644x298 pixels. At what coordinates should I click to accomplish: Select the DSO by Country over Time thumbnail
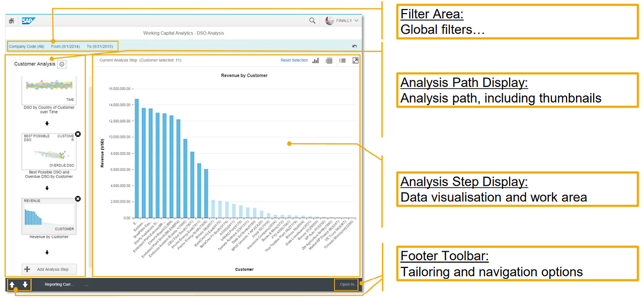click(x=49, y=90)
